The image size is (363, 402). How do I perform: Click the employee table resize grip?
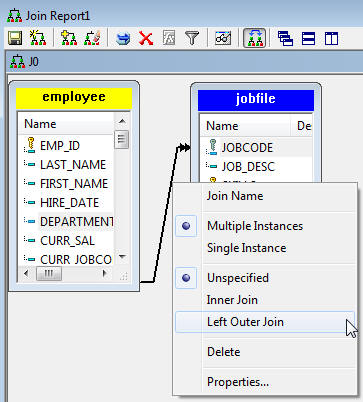123,275
